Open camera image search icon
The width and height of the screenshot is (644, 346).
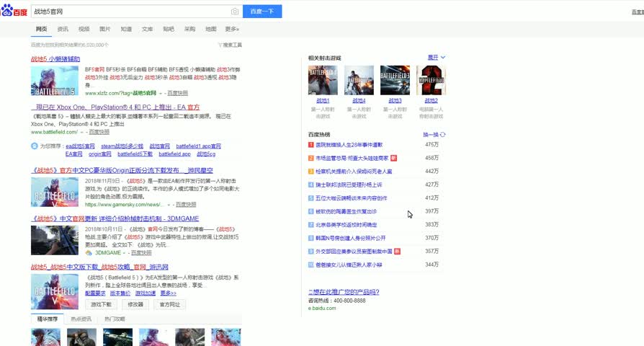[x=235, y=12]
